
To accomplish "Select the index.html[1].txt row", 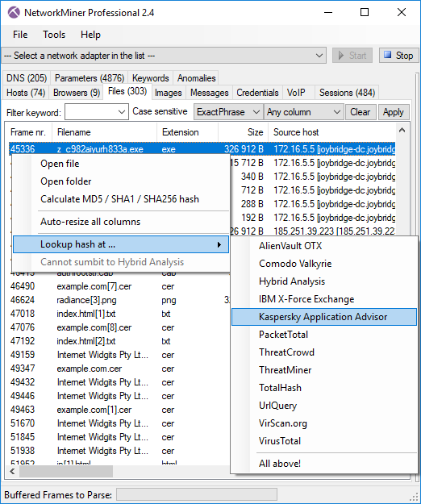I will tap(119, 314).
